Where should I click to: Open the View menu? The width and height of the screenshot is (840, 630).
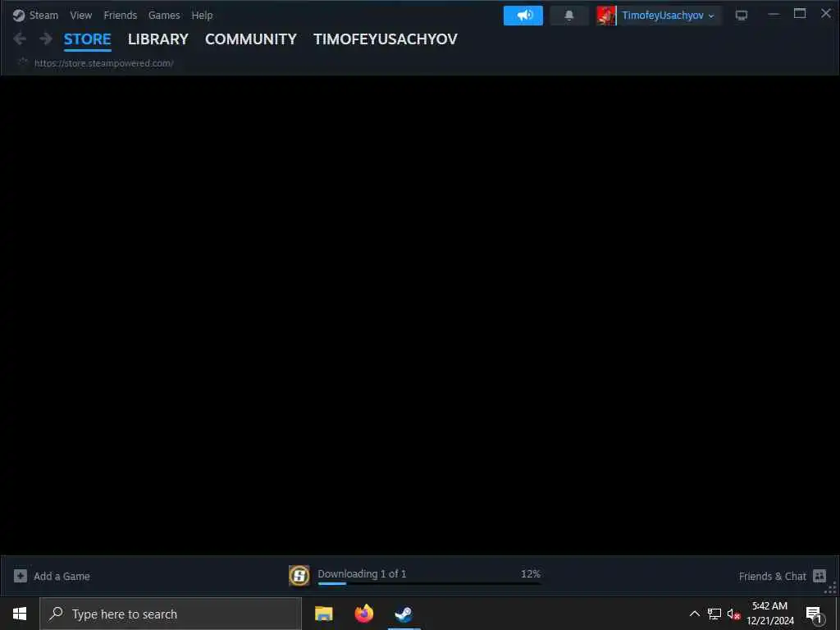[x=81, y=16]
